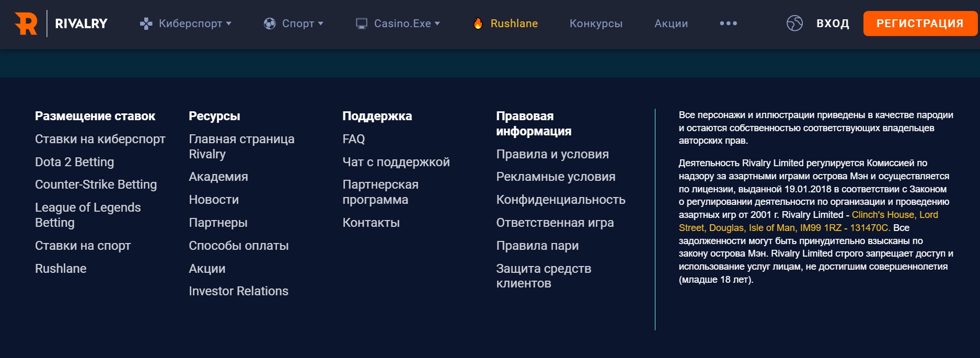Open the Партнеры link
The image size is (980, 358).
[218, 223]
